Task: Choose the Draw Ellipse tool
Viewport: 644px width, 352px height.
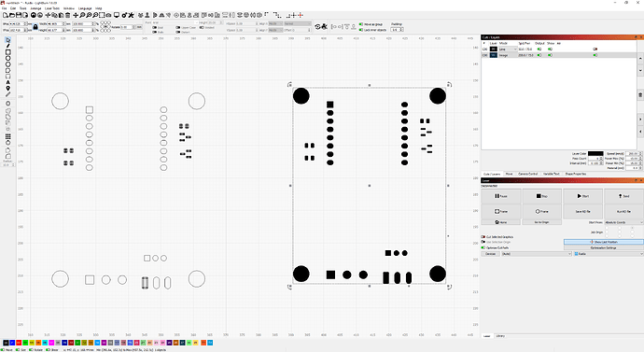Action: [7, 58]
